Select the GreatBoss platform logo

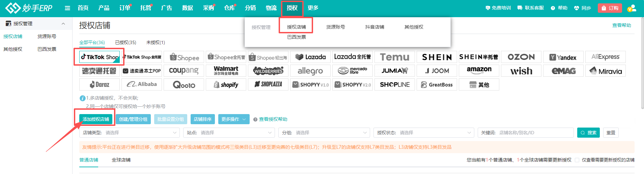click(437, 84)
